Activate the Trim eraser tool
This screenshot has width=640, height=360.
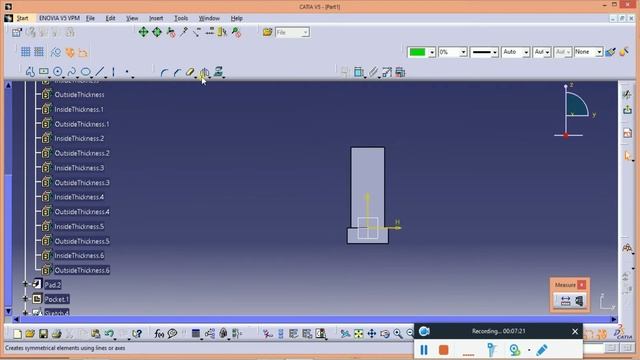point(190,73)
